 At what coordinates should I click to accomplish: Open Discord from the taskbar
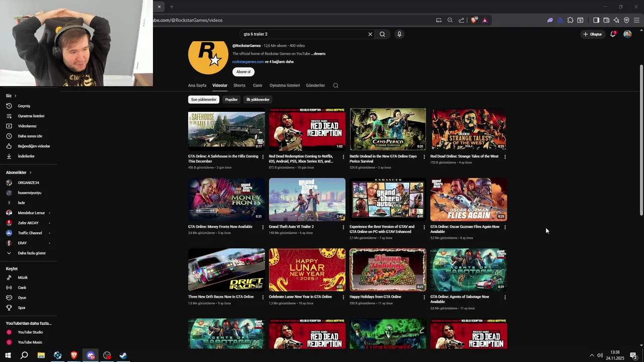[91, 355]
